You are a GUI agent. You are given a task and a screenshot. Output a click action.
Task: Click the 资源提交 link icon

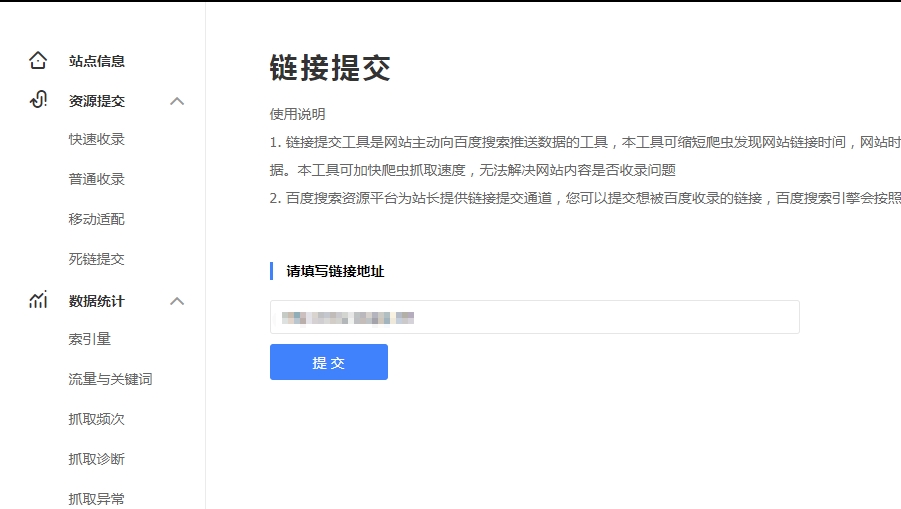click(38, 100)
